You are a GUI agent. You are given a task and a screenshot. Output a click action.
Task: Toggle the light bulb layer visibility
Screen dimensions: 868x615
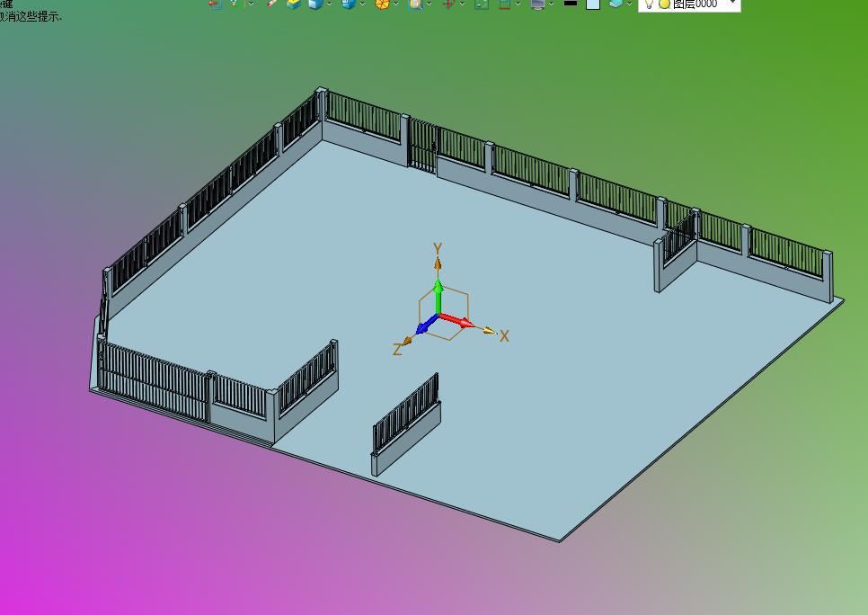pos(650,4)
